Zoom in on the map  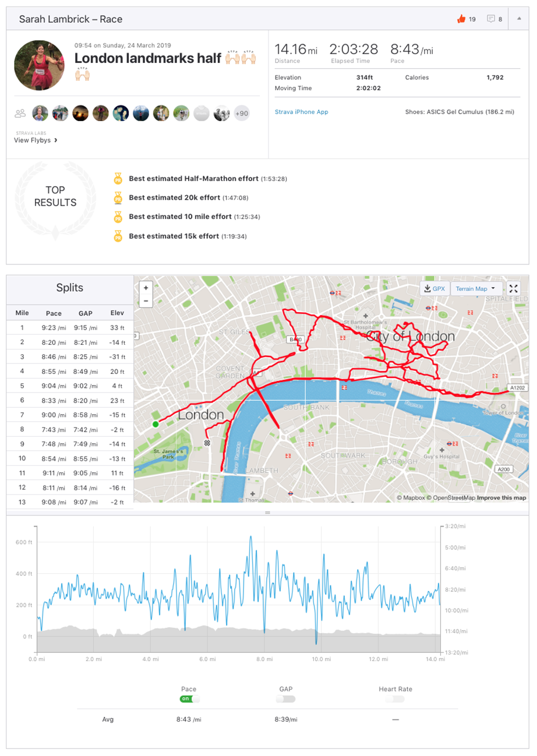pos(146,288)
